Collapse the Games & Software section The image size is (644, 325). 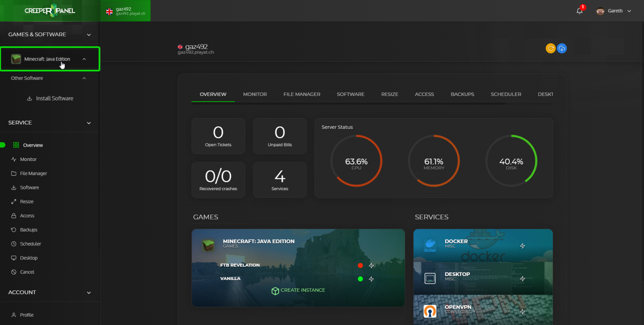coord(89,35)
